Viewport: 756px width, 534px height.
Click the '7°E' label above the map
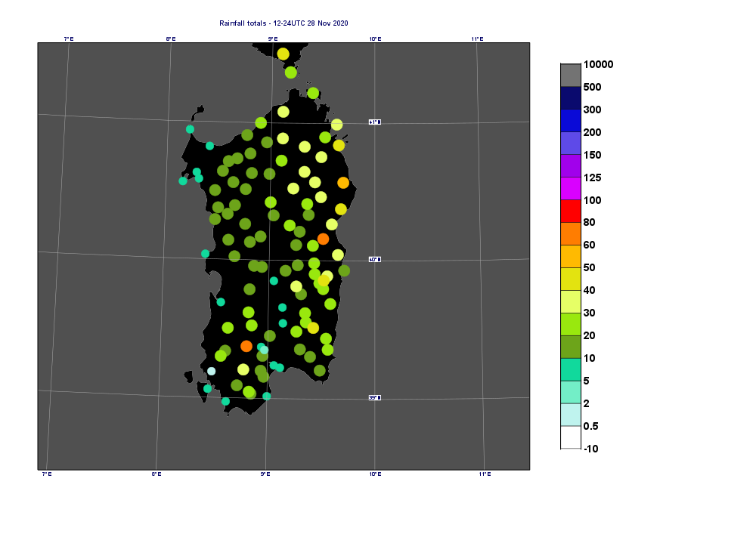pos(69,39)
